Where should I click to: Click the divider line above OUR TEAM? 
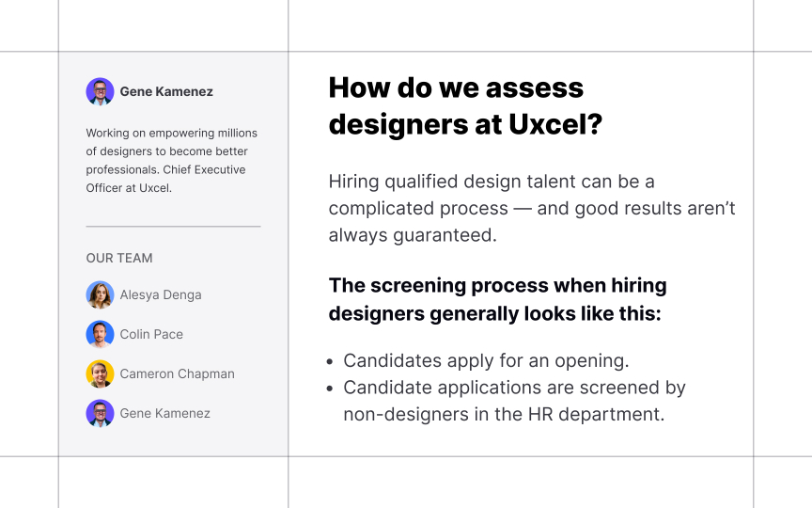click(x=173, y=227)
